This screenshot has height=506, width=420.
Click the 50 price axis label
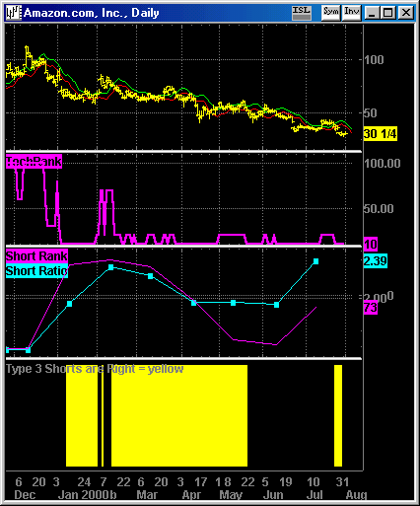pyautogui.click(x=371, y=113)
